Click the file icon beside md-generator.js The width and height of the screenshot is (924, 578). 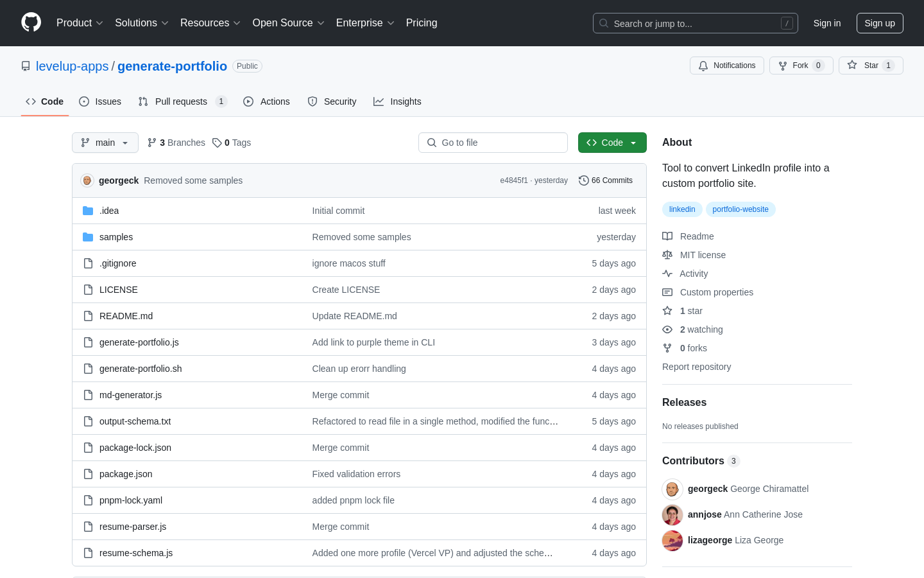88,395
